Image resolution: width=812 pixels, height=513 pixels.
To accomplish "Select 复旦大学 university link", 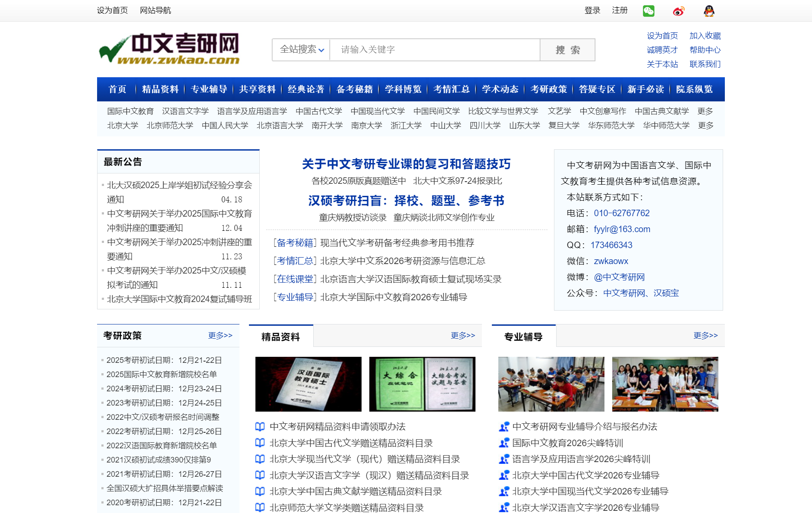I will coord(563,126).
